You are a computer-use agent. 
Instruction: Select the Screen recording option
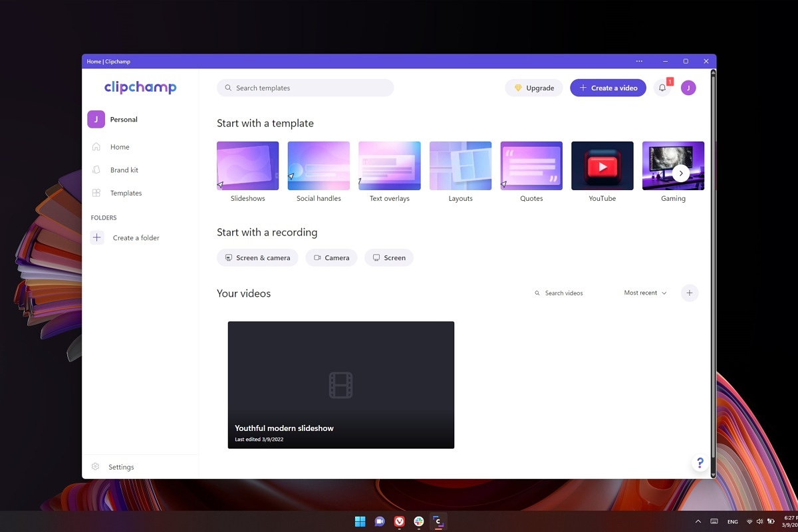(x=388, y=257)
